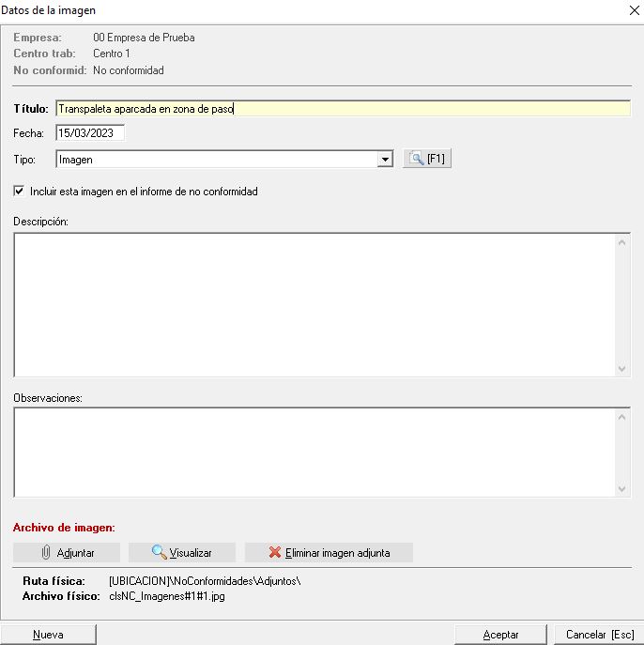The width and height of the screenshot is (644, 645).
Task: Click the red X icon on the Eliminar imagen adjunta button
Action: pyautogui.click(x=275, y=552)
